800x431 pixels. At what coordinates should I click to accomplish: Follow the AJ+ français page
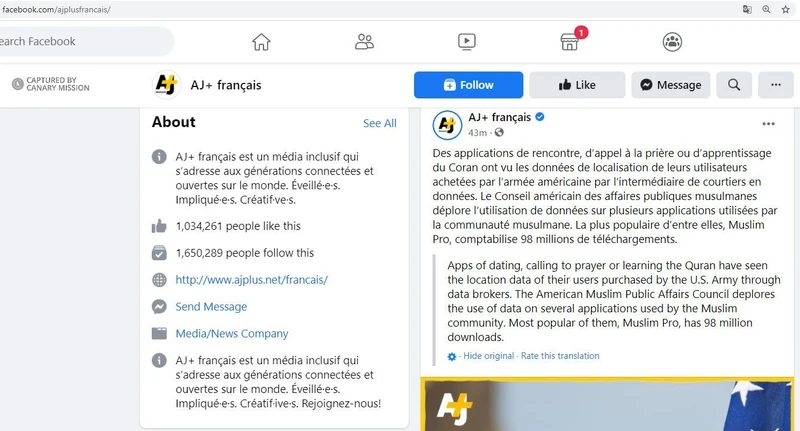[468, 85]
